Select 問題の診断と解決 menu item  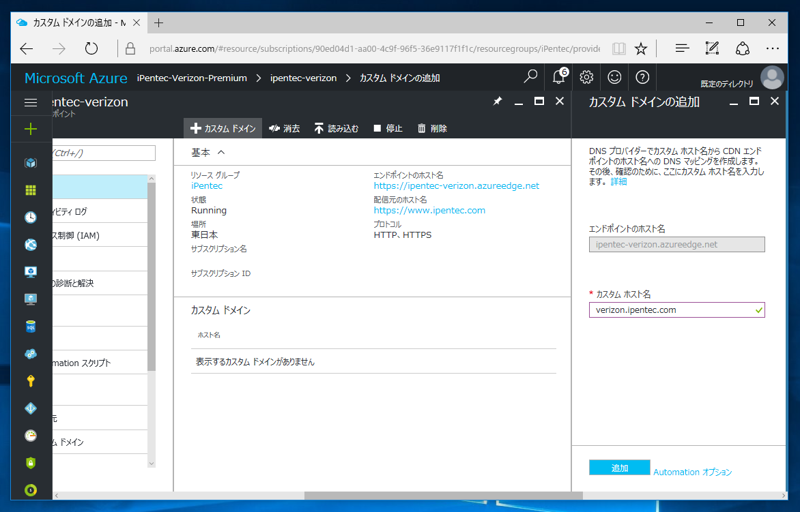pyautogui.click(x=100, y=283)
